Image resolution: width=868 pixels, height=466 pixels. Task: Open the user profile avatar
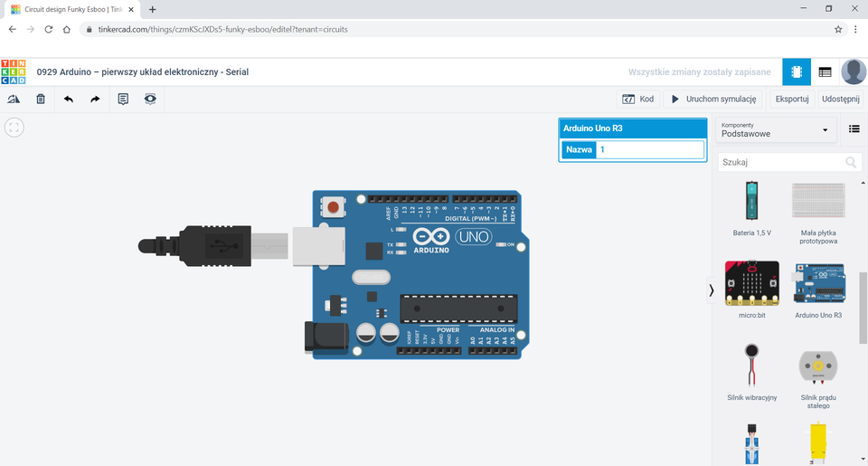(854, 72)
